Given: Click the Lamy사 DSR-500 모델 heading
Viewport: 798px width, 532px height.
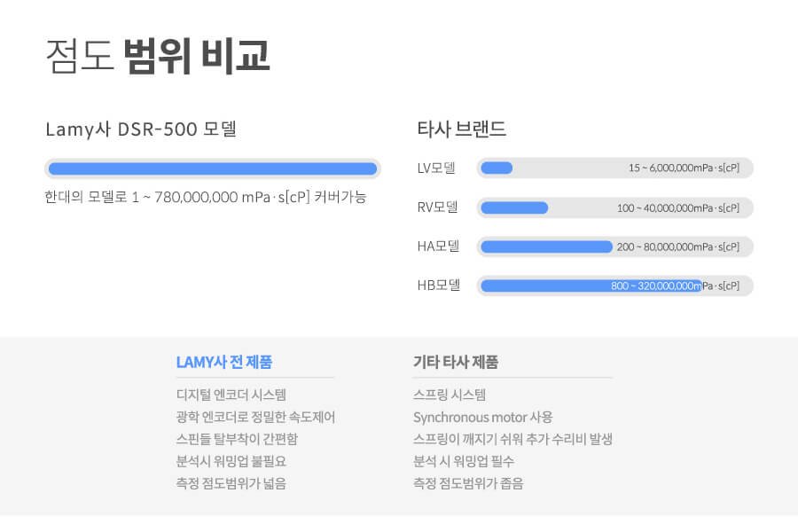Looking at the screenshot, I should (x=141, y=129).
